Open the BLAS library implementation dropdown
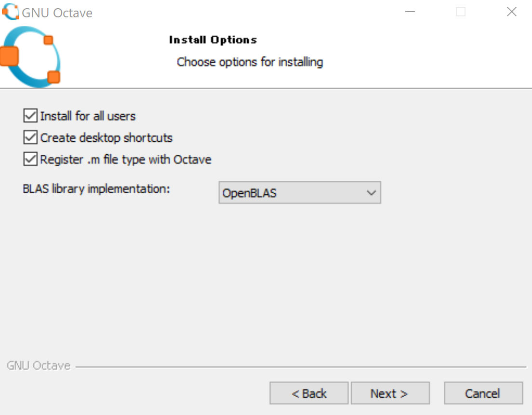 300,192
